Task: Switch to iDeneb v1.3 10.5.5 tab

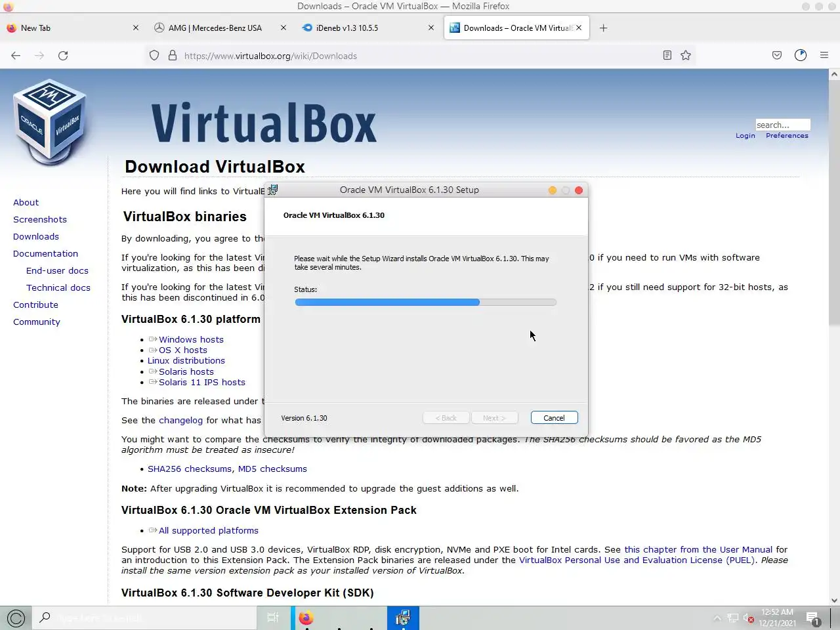Action: point(367,28)
